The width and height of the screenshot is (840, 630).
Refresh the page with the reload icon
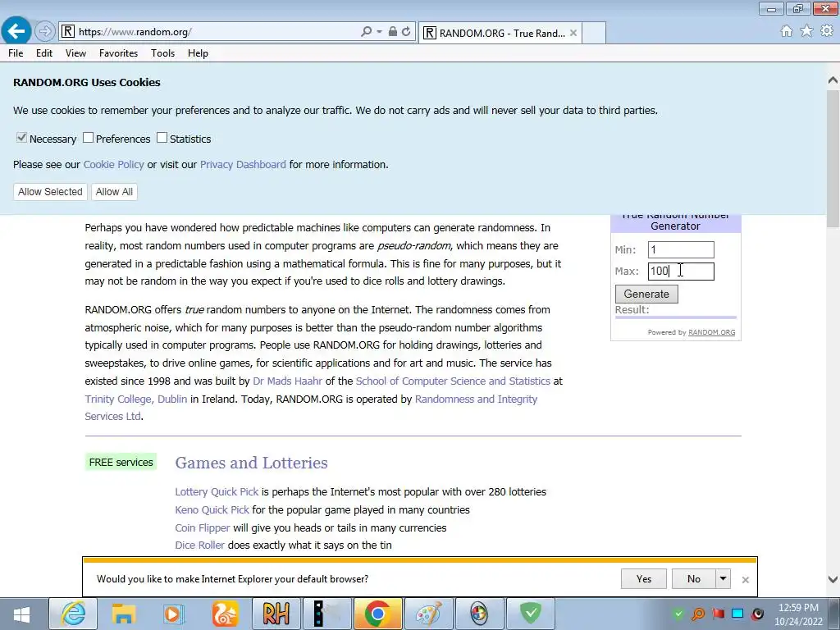point(406,32)
